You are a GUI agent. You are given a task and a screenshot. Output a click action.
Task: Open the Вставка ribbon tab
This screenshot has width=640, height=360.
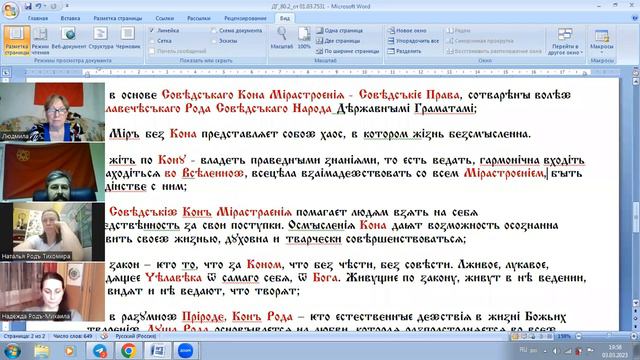[70, 18]
